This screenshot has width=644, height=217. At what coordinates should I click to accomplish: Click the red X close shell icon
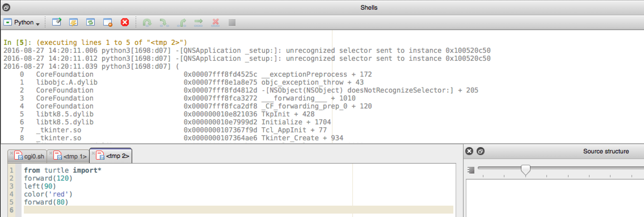[x=125, y=22]
